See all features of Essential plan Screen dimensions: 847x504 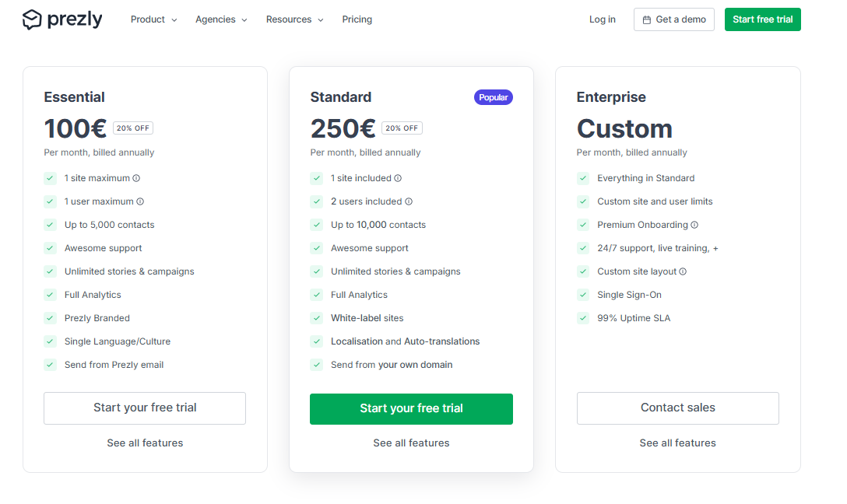pos(145,443)
